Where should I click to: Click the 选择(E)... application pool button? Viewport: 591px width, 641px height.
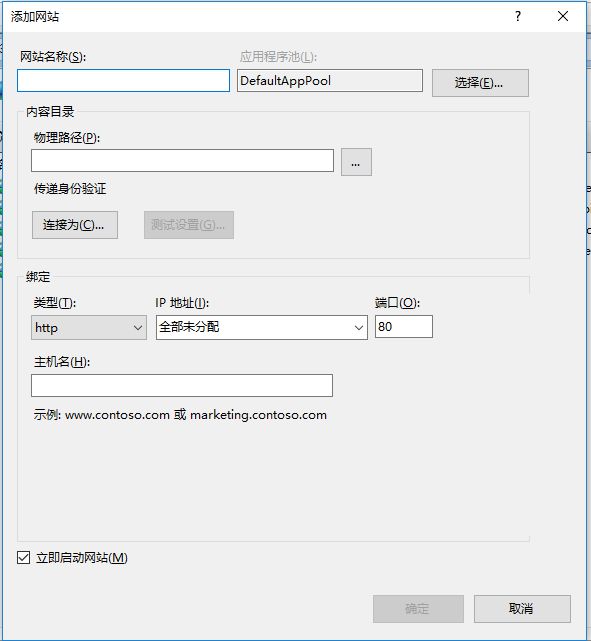click(480, 83)
